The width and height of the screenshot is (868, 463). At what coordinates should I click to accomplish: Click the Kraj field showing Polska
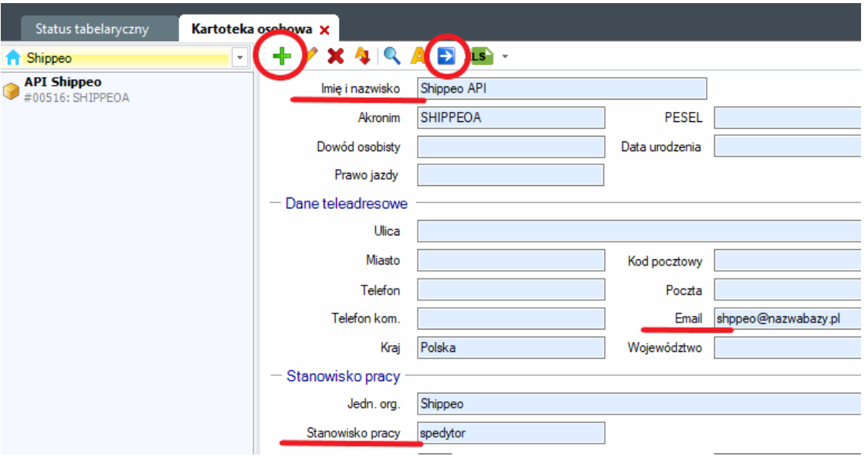pos(511,348)
